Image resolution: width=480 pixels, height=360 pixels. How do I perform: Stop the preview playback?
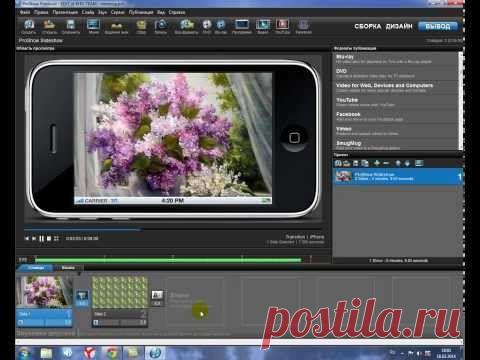coord(49,238)
